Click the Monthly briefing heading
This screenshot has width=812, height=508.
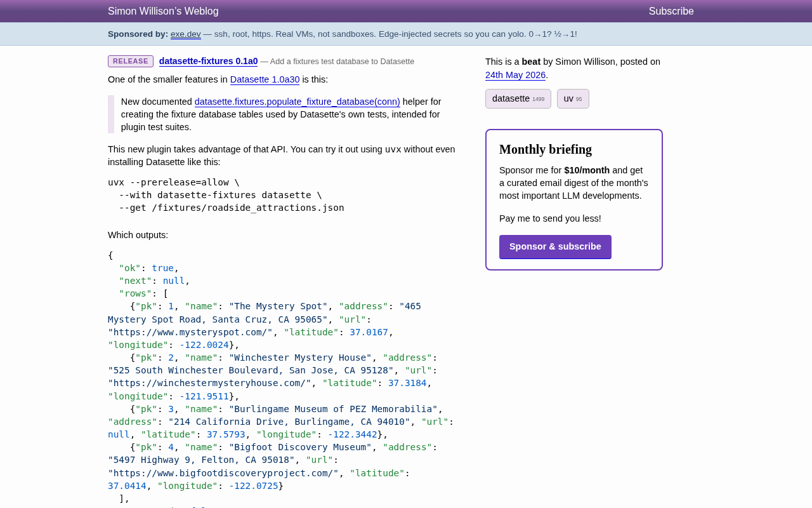(x=546, y=150)
